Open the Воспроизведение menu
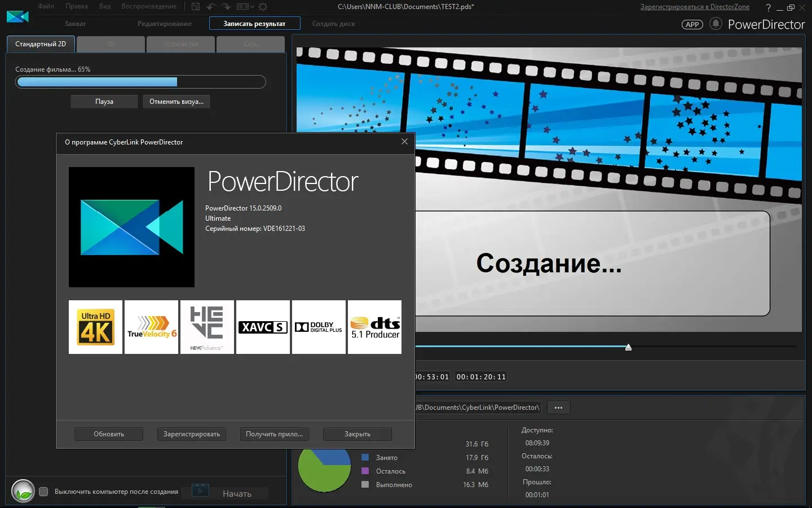 149,6
